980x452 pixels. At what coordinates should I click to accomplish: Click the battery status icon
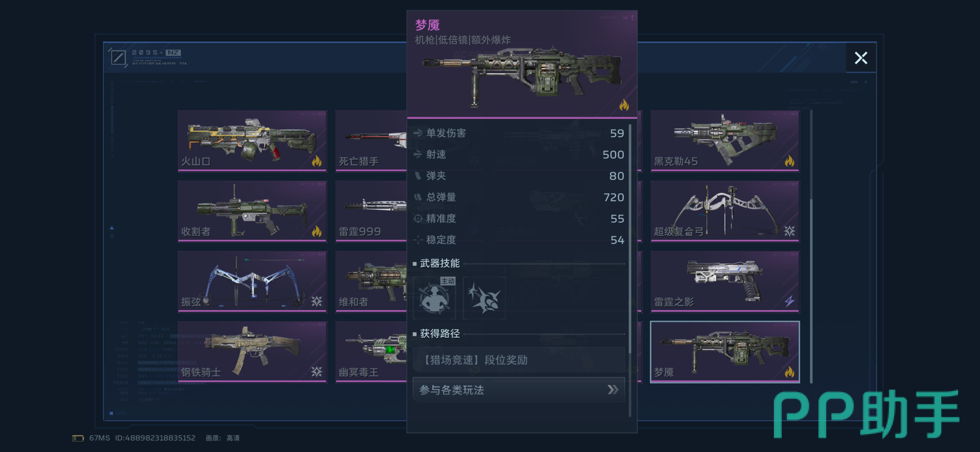tap(78, 438)
